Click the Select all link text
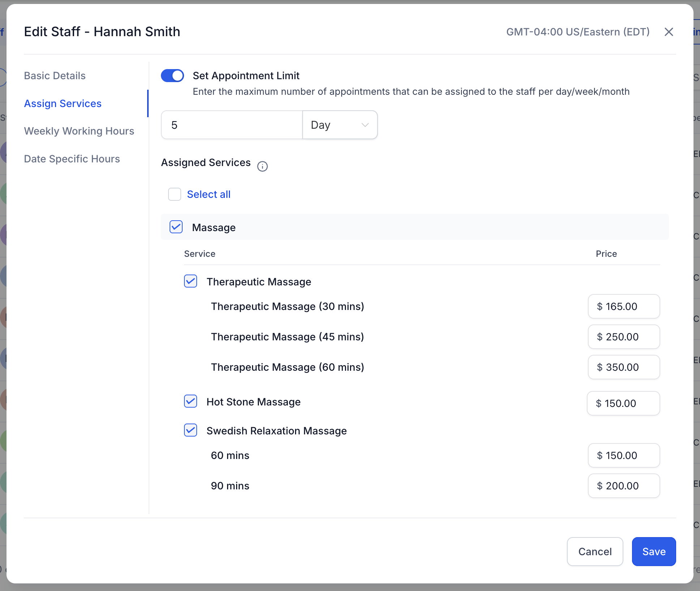The width and height of the screenshot is (700, 591). pos(209,194)
